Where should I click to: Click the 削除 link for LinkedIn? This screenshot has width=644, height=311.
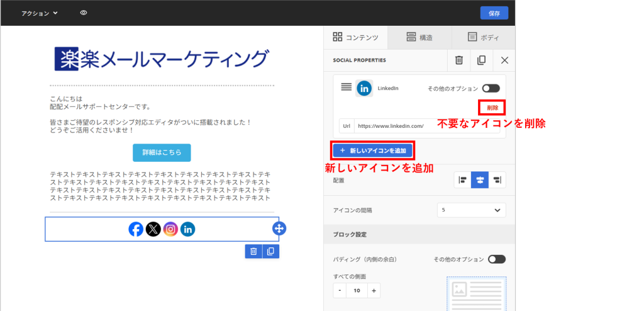click(x=492, y=108)
